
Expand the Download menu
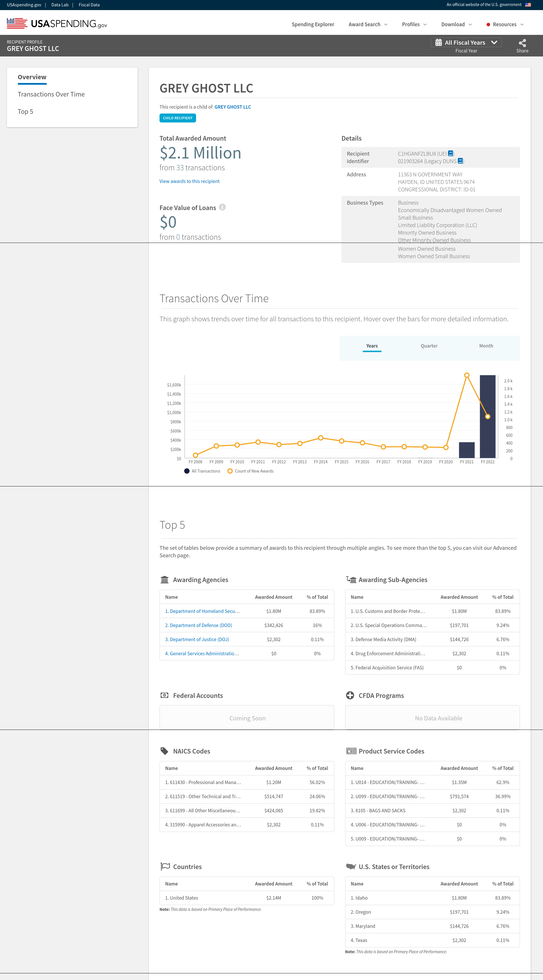pos(456,24)
